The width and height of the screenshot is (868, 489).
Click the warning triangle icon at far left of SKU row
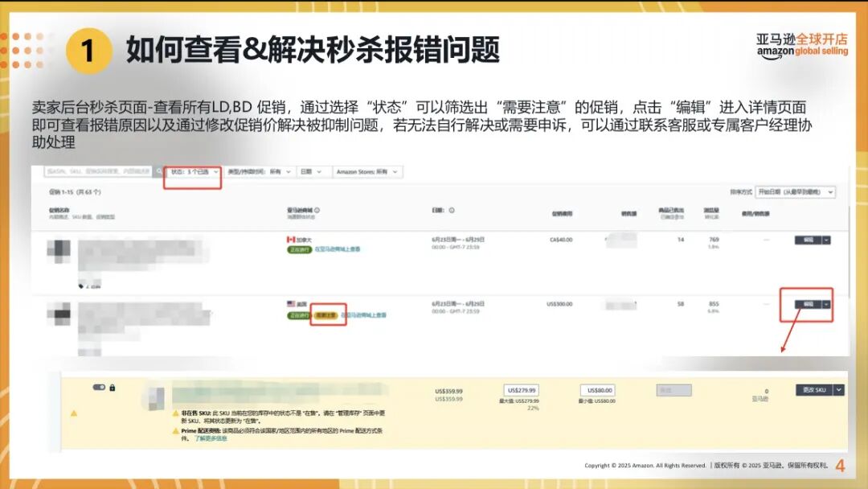click(x=74, y=413)
